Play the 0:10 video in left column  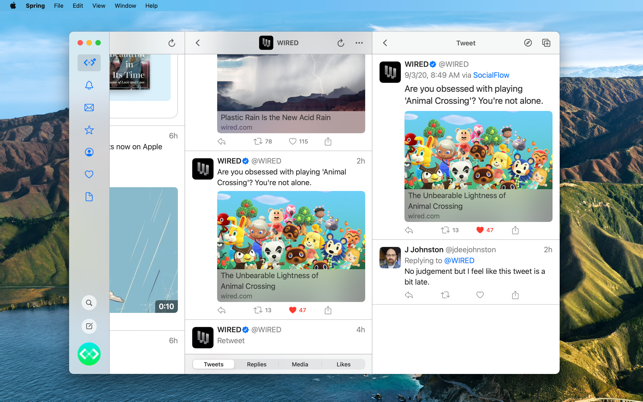[144, 250]
